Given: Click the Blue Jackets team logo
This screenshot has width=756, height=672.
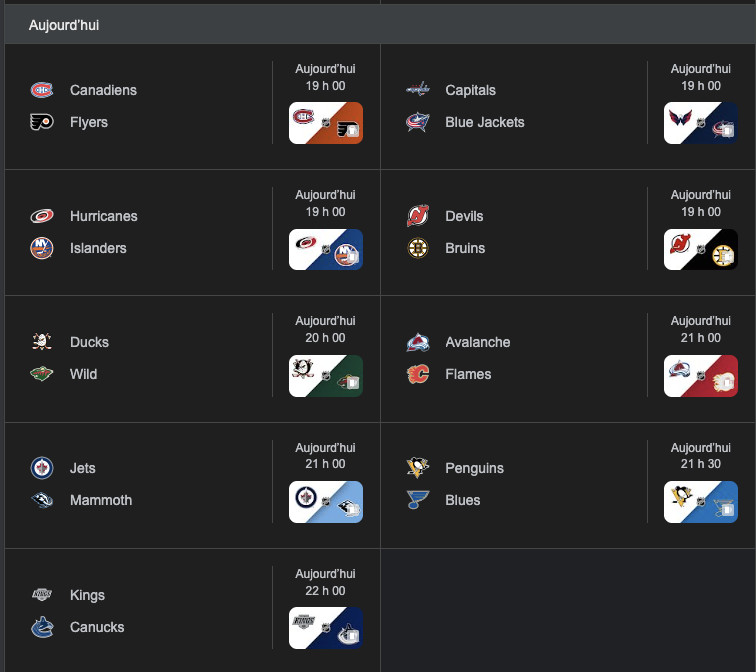Looking at the screenshot, I should point(417,122).
